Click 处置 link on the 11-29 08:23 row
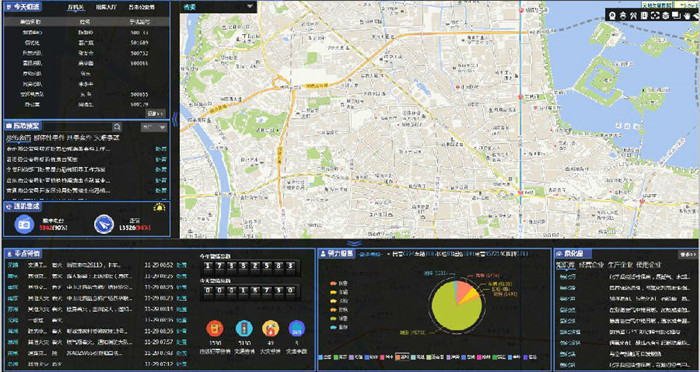700x372 pixels. point(181,298)
